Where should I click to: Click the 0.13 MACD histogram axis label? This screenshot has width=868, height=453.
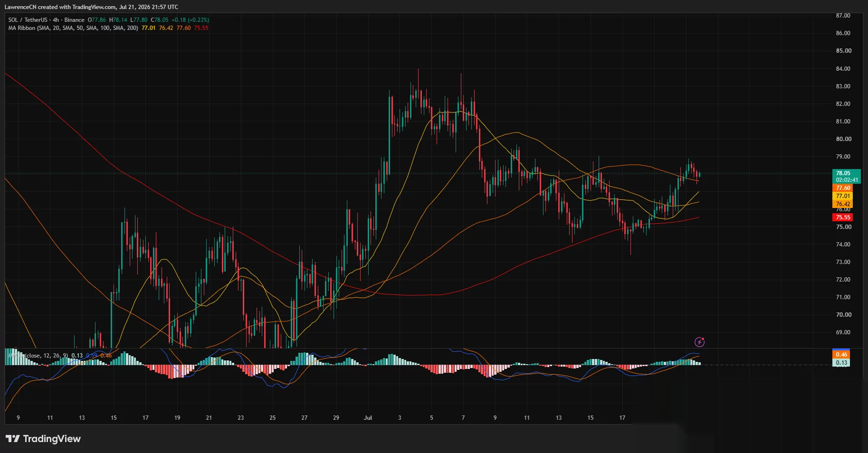(841, 363)
